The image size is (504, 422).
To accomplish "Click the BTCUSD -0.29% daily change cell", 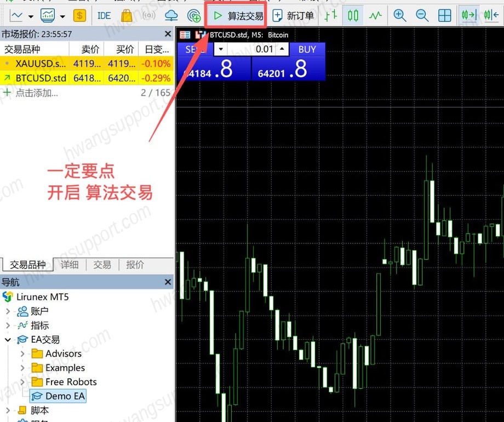I will (x=156, y=78).
